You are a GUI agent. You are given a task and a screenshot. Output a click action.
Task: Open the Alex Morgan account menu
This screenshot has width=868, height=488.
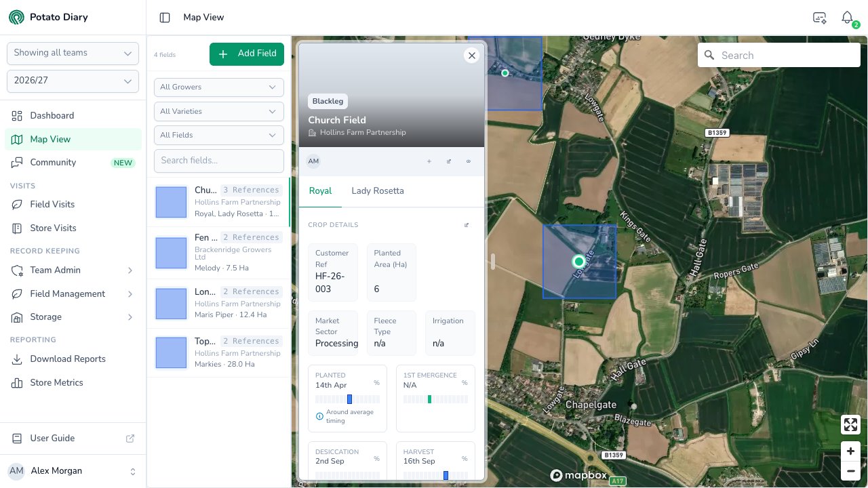point(73,471)
